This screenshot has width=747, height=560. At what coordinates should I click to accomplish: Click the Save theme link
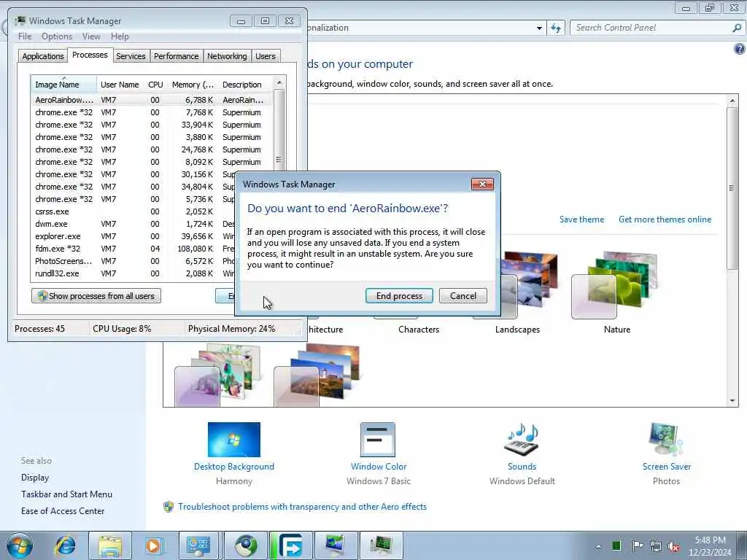click(581, 219)
